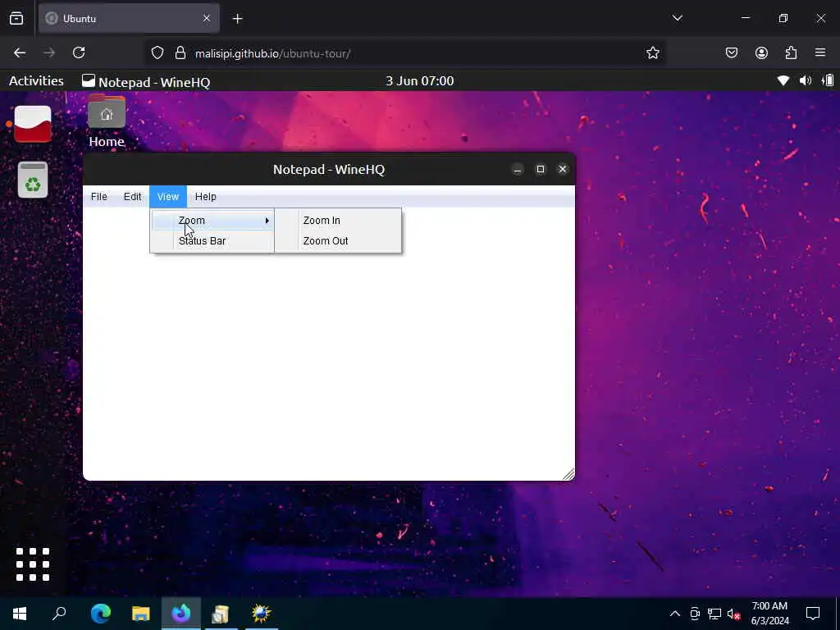Click the Ubuntu Wi-Fi status icon
The height and width of the screenshot is (630, 840).
pos(783,81)
